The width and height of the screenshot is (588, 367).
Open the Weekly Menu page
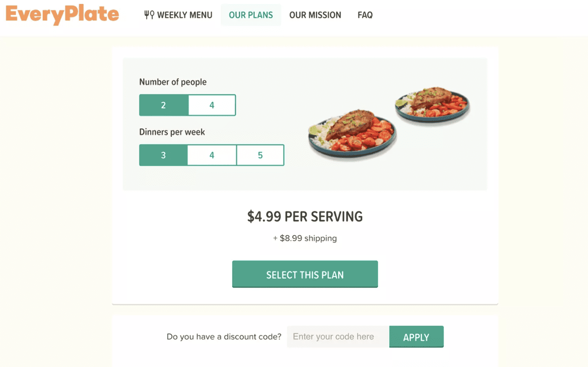pyautogui.click(x=178, y=15)
